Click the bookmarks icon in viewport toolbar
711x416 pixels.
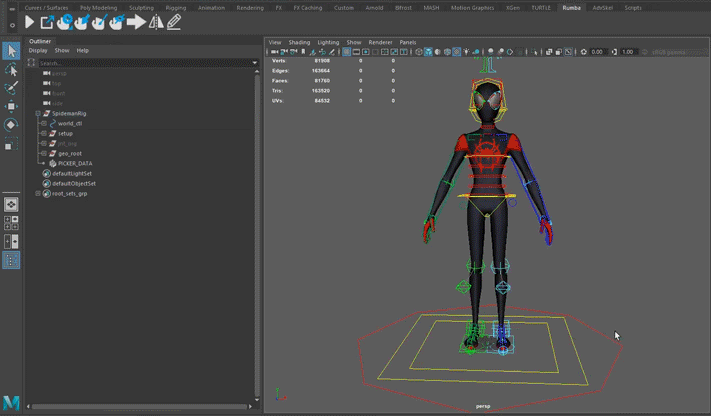click(x=303, y=52)
